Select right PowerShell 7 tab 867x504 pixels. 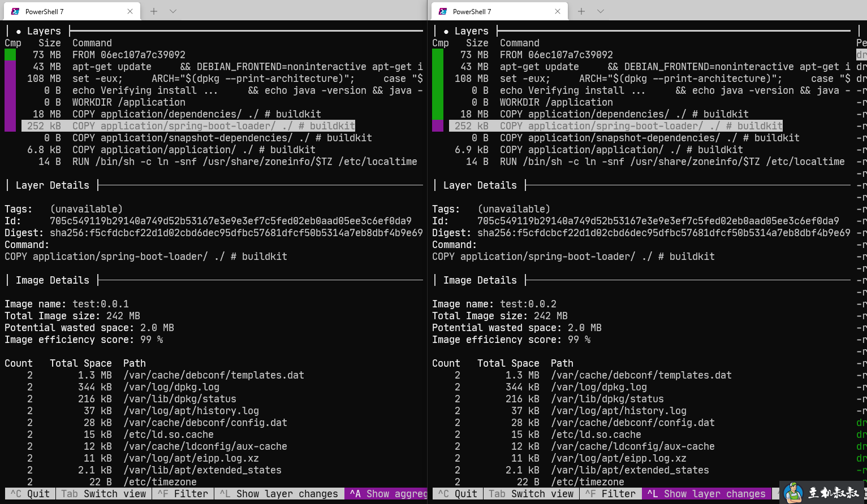499,11
